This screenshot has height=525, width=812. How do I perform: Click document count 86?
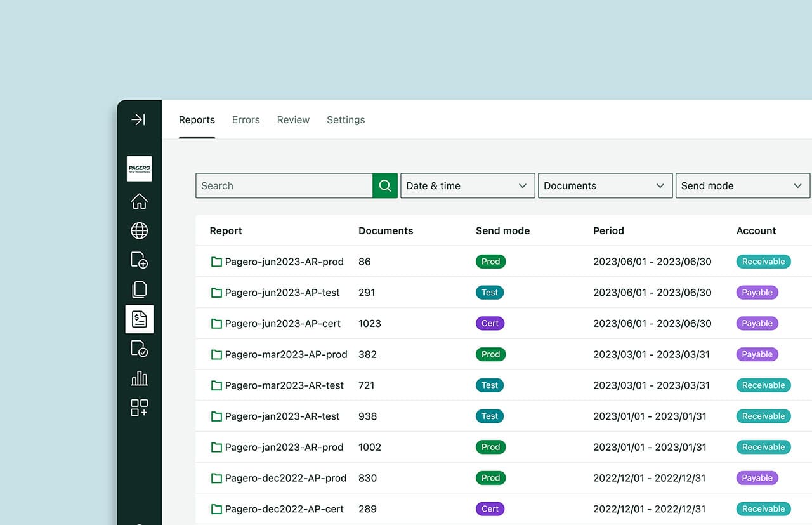tap(365, 262)
